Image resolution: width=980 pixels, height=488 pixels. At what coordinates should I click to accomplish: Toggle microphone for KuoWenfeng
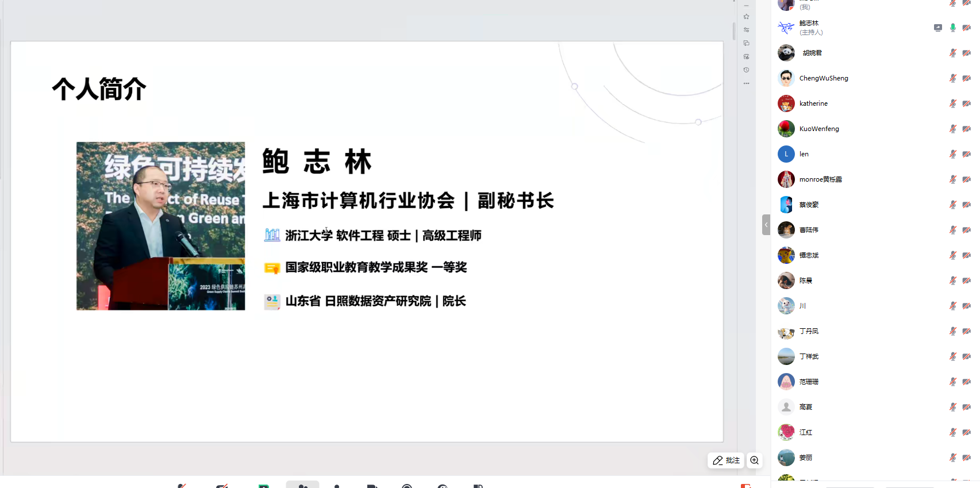[952, 129]
